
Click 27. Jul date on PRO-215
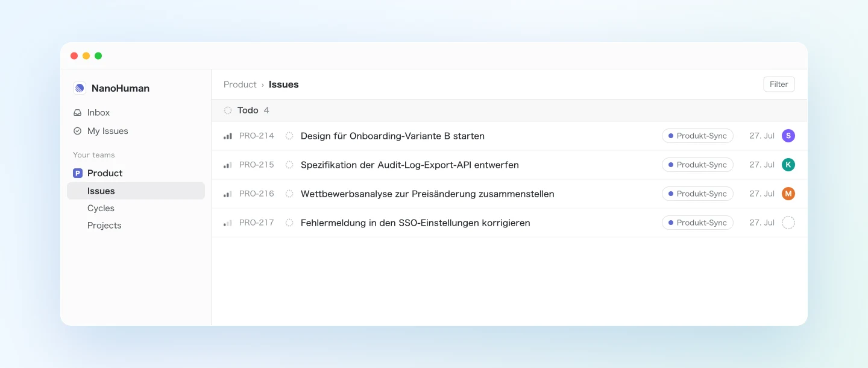point(762,165)
